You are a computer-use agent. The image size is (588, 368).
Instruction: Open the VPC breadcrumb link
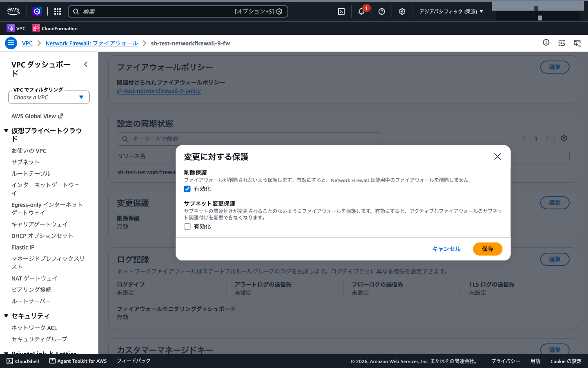[x=27, y=43]
